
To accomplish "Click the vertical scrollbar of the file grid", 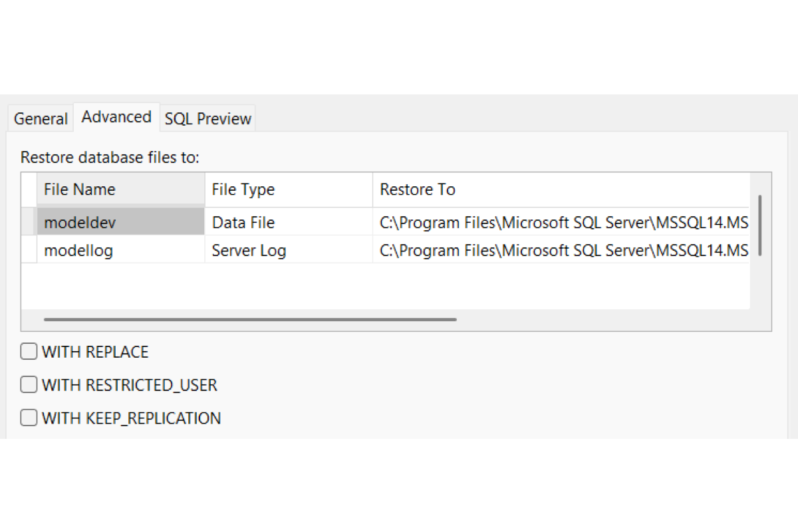I will pos(760,225).
